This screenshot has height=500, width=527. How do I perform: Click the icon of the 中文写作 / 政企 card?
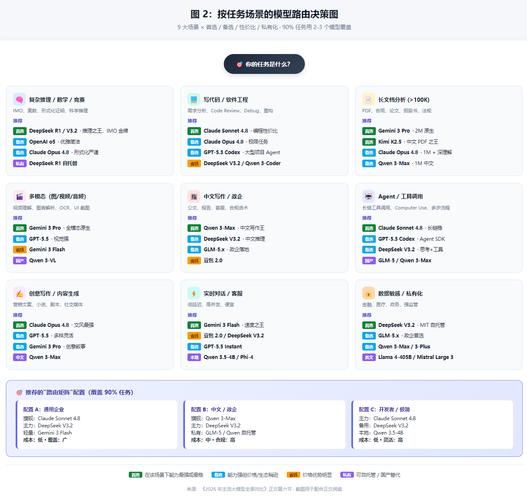194,197
